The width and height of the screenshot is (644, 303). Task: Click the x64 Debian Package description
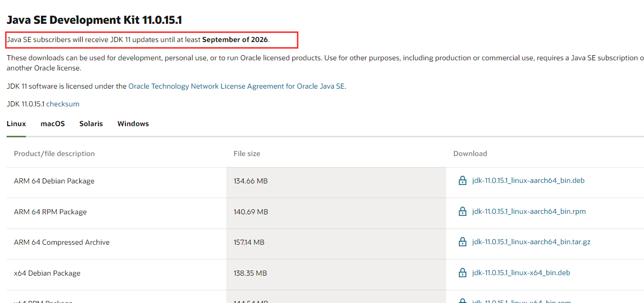(x=47, y=273)
